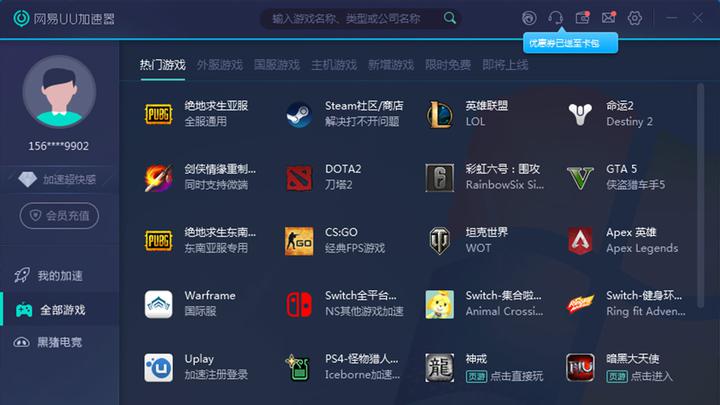Click the round target icon in title bar
Image resolution: width=720 pixels, height=405 pixels.
pos(529,18)
